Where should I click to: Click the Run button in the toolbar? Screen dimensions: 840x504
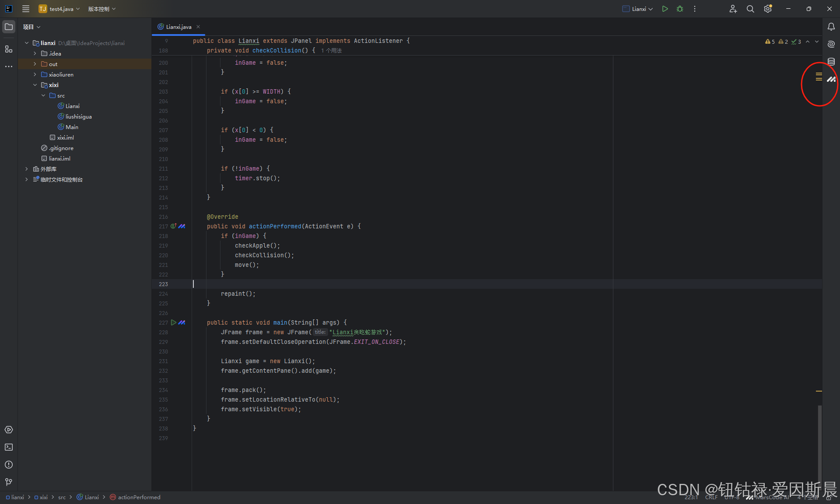pos(665,9)
